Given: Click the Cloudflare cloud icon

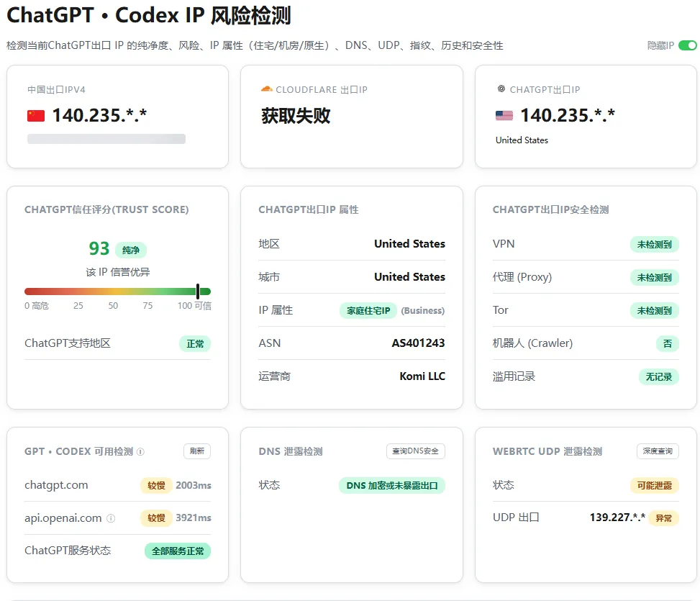Looking at the screenshot, I should (266, 89).
